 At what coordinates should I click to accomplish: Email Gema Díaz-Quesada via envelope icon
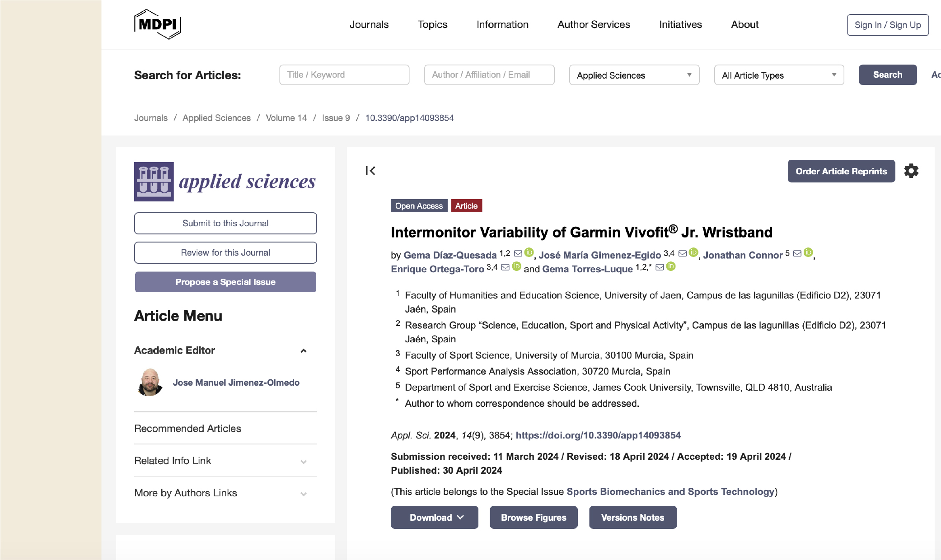click(x=518, y=253)
